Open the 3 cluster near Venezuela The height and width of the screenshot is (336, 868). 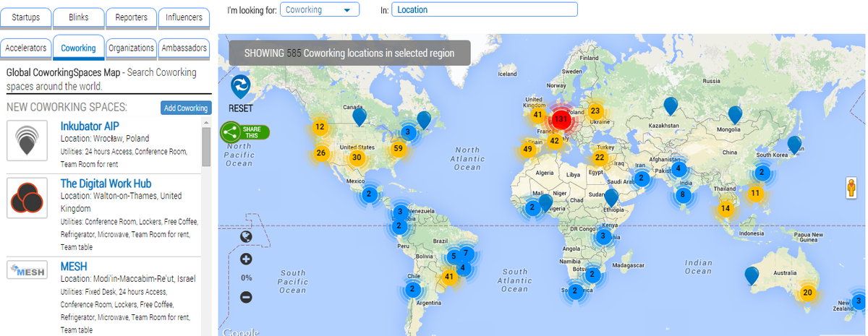pos(399,212)
